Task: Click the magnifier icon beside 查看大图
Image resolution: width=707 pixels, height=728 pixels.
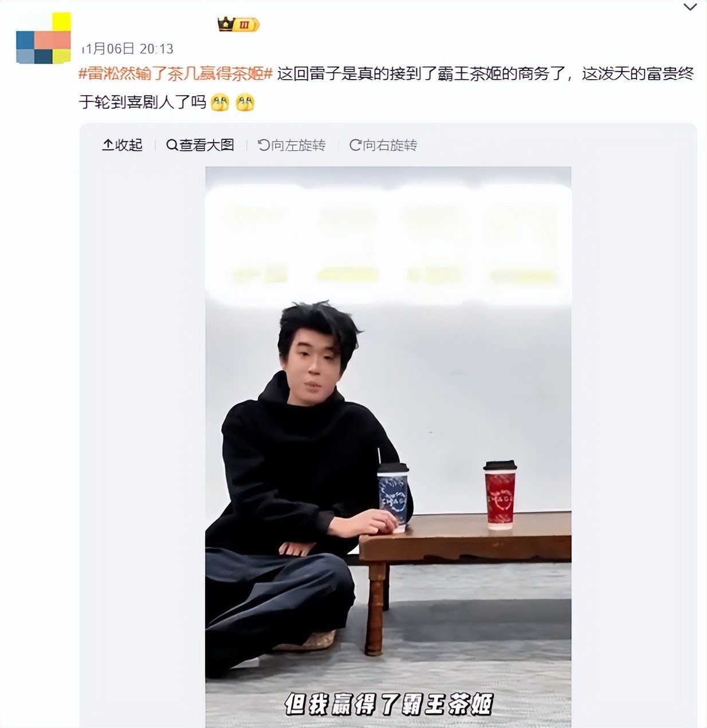Action: click(172, 145)
